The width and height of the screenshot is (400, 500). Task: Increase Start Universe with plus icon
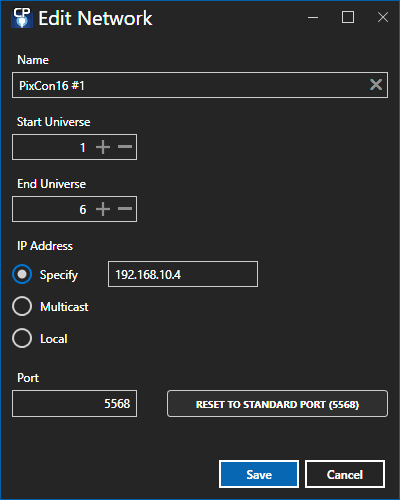[x=103, y=147]
